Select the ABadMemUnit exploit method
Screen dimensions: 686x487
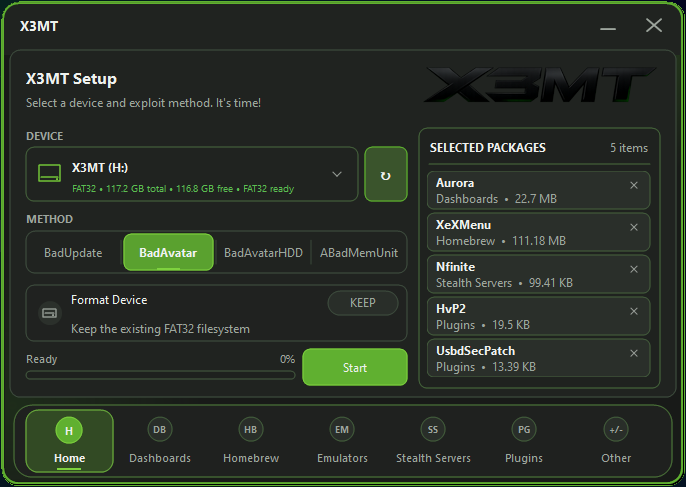coord(359,252)
